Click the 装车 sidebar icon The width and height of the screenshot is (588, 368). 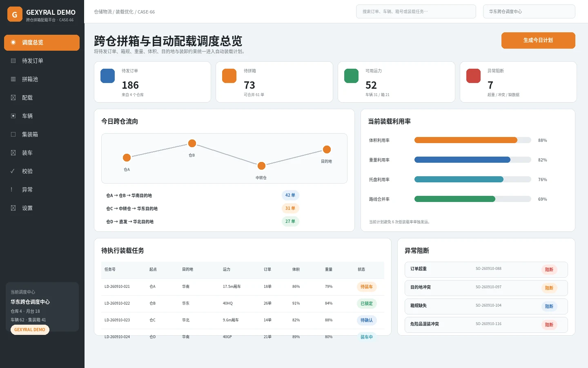click(x=13, y=153)
